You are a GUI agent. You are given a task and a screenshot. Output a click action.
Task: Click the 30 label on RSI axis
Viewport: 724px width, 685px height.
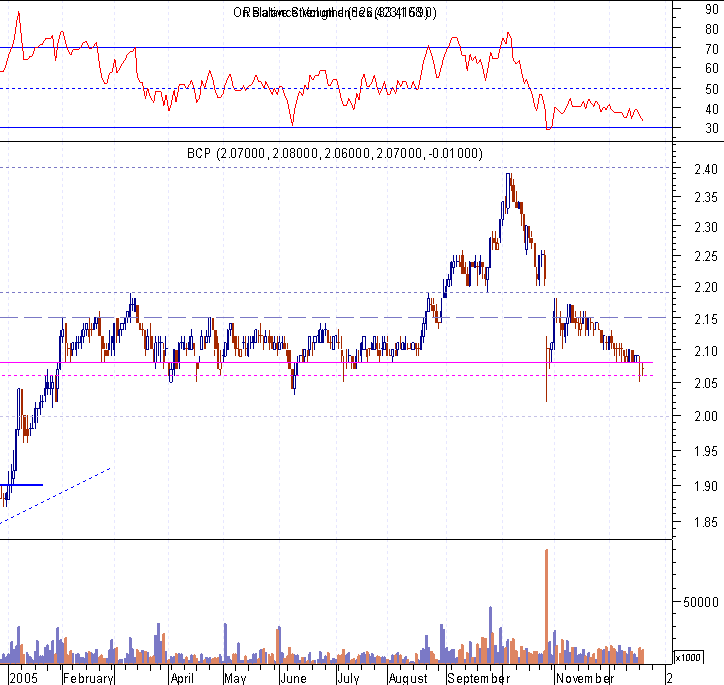(x=712, y=128)
